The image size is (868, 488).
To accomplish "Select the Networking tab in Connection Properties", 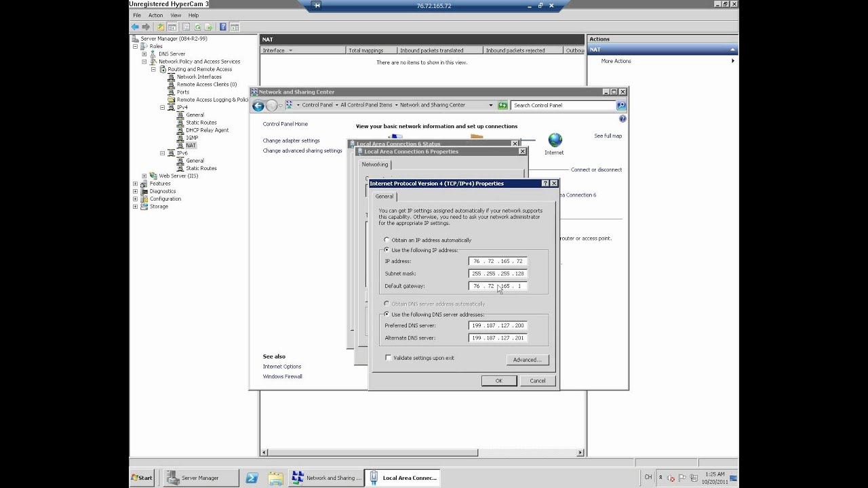I will 375,165.
